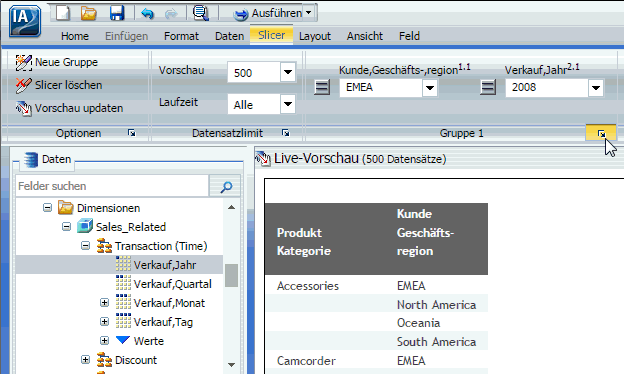Open the Format ribbon tab

tap(181, 36)
